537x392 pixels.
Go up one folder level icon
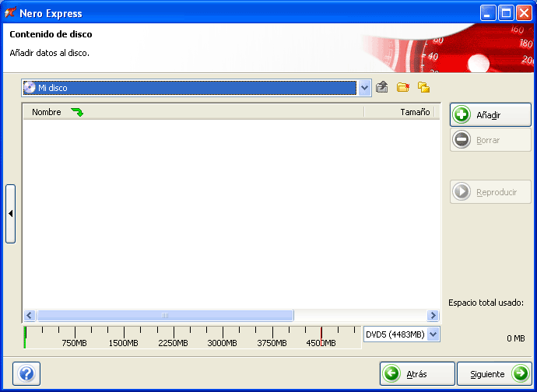click(382, 87)
